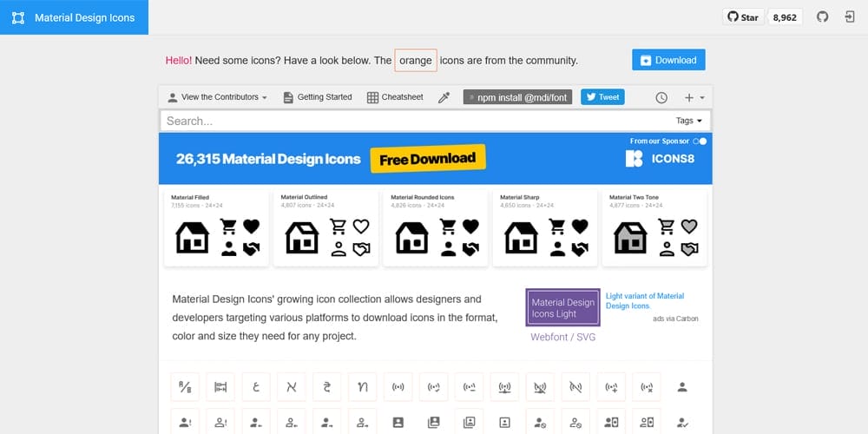Click the A/B testing icon in the grid

click(185, 387)
